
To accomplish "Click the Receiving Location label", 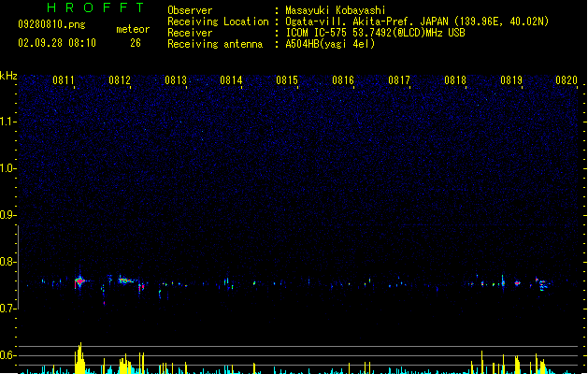I will tap(218, 22).
